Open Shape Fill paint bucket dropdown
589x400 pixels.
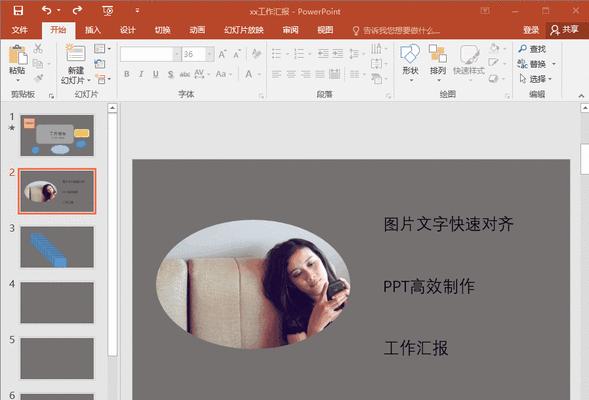[498, 48]
